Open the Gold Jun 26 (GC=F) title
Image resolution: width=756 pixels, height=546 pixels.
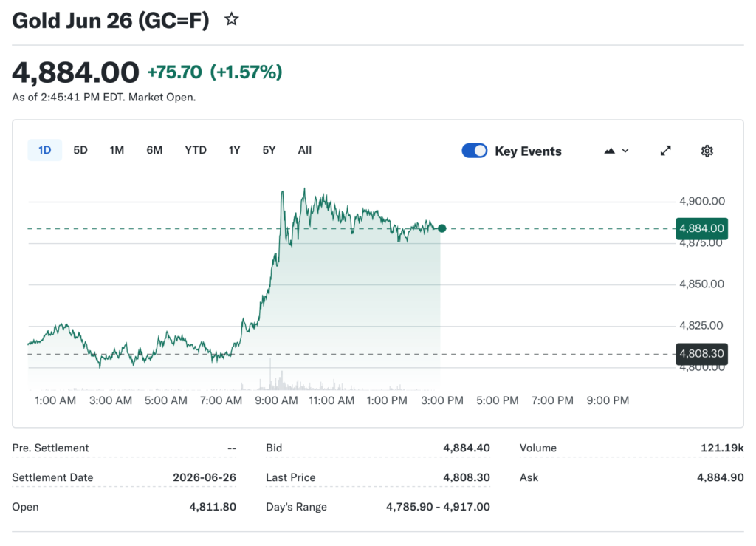[111, 19]
